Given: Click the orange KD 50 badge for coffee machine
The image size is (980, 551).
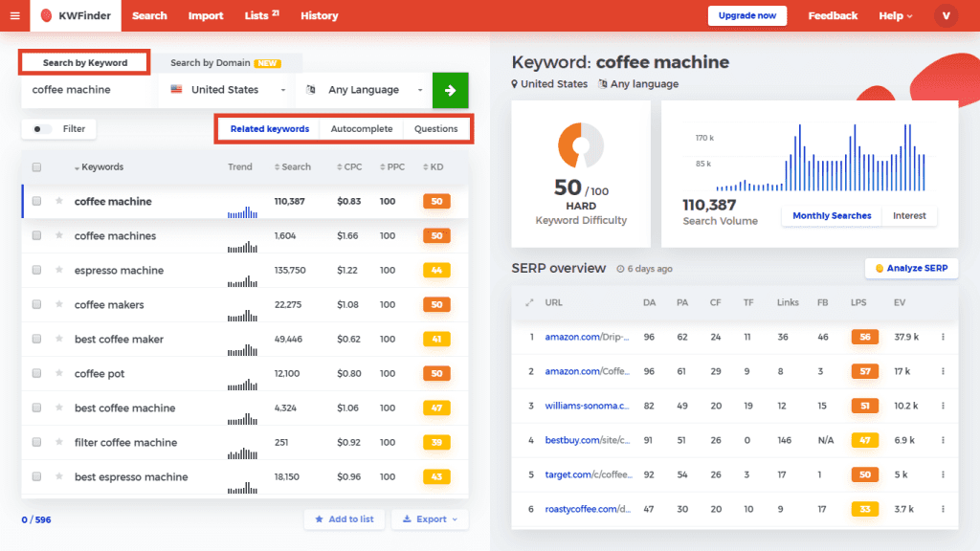Looking at the screenshot, I should 436,202.
